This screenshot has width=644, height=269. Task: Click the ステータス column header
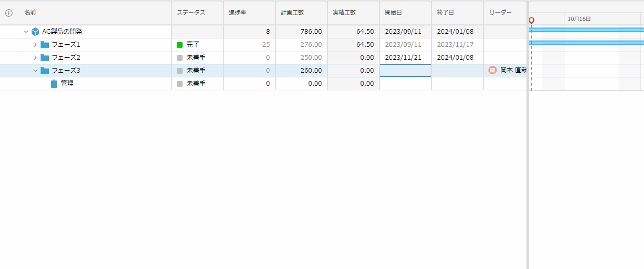point(191,12)
